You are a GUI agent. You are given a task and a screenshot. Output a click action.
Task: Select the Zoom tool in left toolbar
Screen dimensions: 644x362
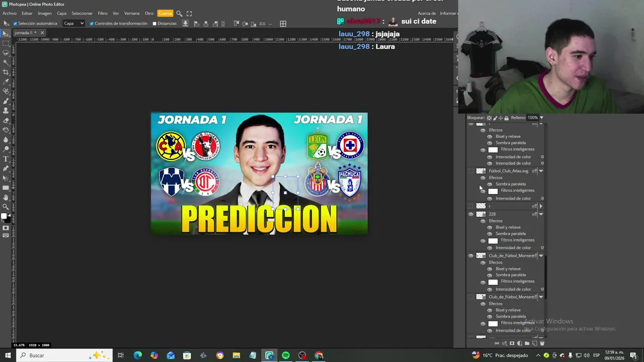coord(6,207)
